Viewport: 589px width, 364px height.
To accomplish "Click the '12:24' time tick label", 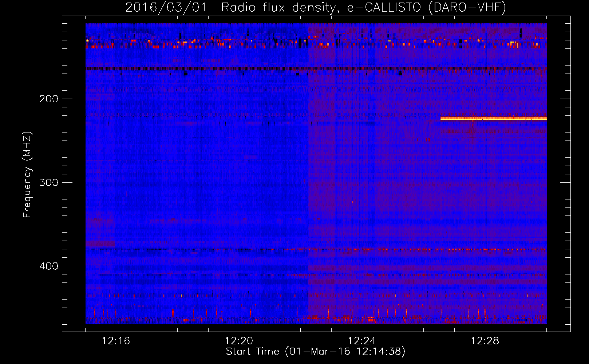I will coord(362,341).
